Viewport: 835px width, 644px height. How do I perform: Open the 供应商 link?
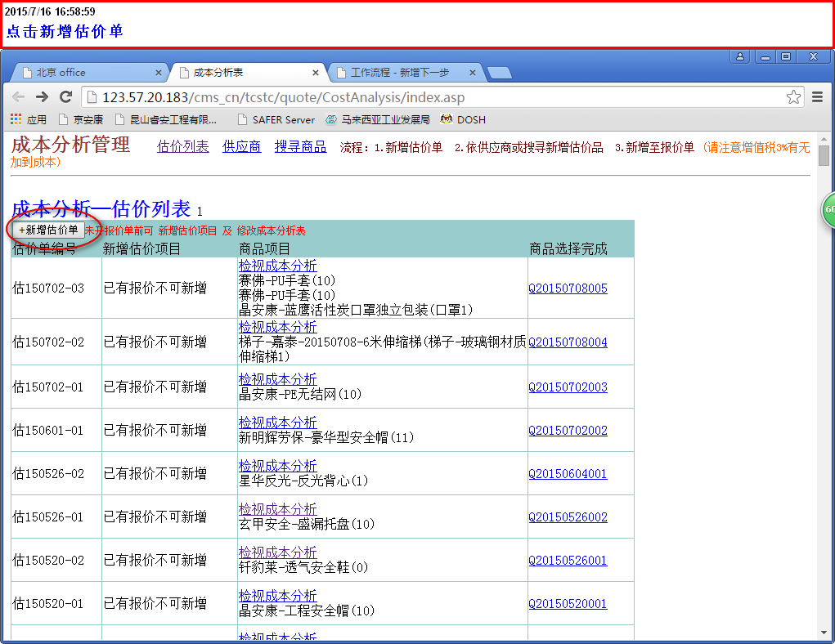point(241,147)
